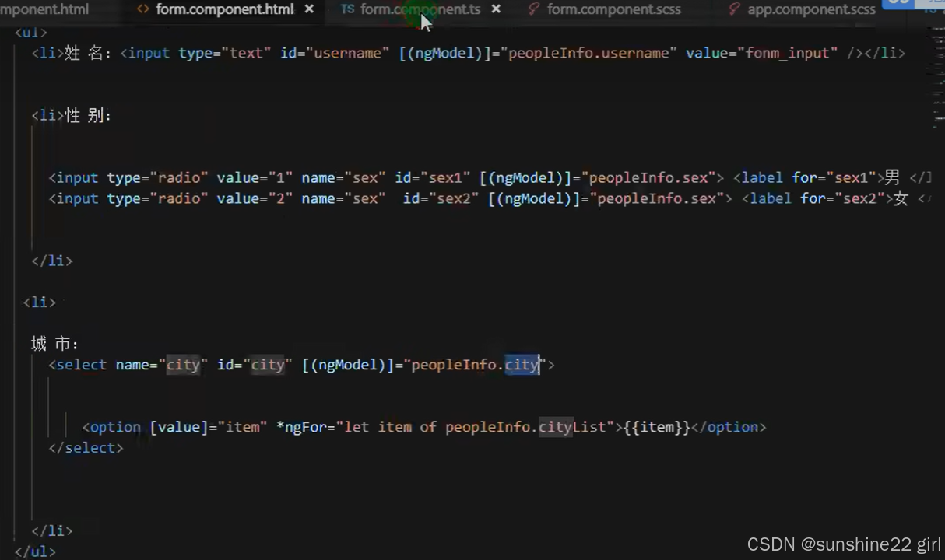Screen dimensions: 945x560
Task: Open the form.component.scss tab
Action: (613, 9)
